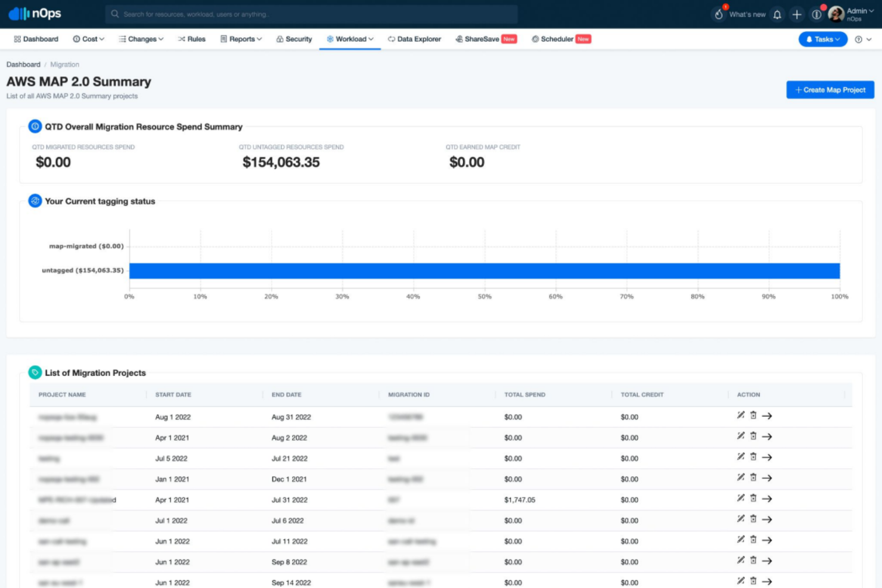Screen dimensions: 882x588
Task: Delete the project dated Jul 5 2022 using trash icon
Action: click(753, 458)
